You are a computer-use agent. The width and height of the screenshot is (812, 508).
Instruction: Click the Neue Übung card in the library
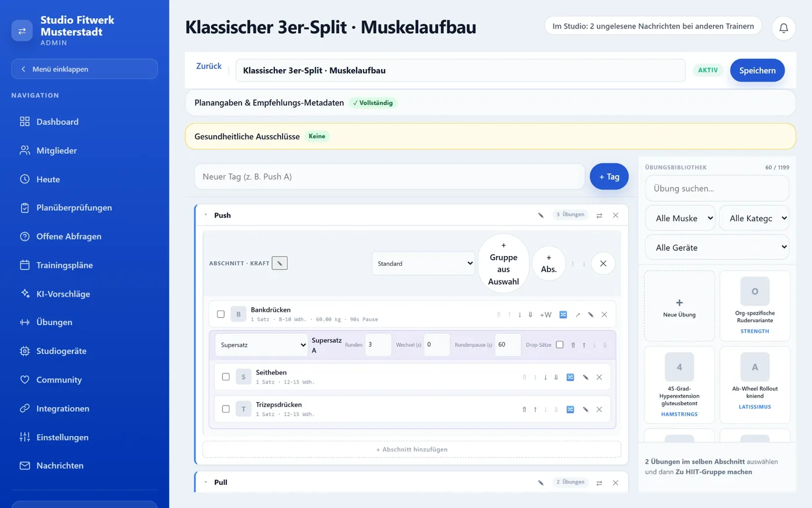pos(679,306)
